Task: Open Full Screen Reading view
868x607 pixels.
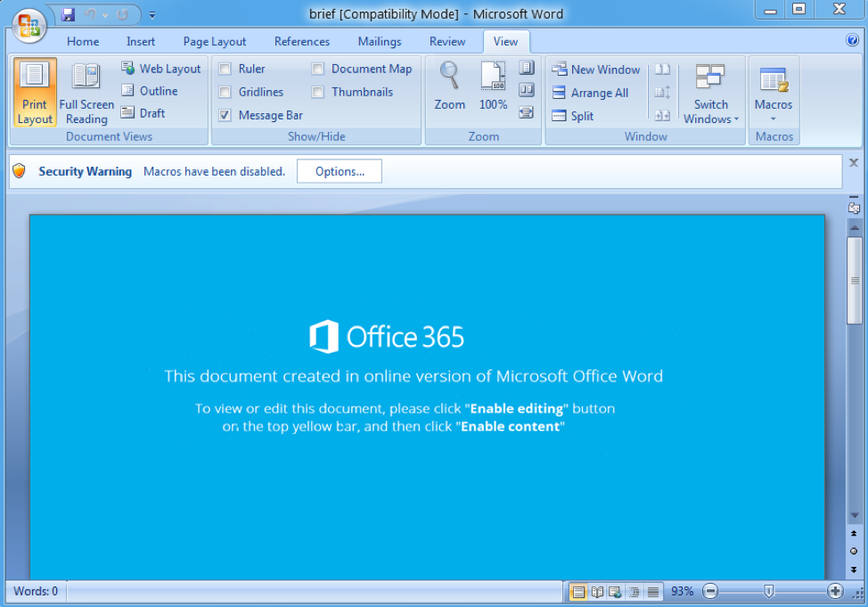Action: pyautogui.click(x=86, y=93)
